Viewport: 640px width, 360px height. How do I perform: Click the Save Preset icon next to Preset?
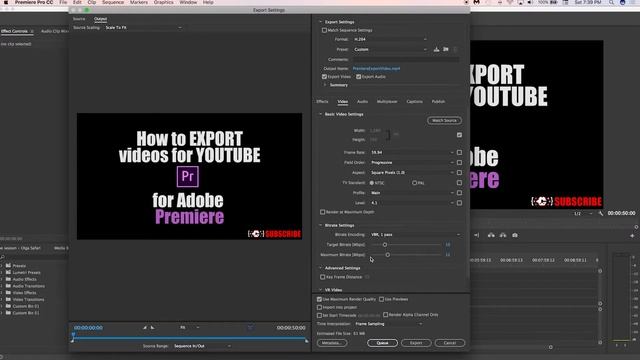click(x=436, y=49)
